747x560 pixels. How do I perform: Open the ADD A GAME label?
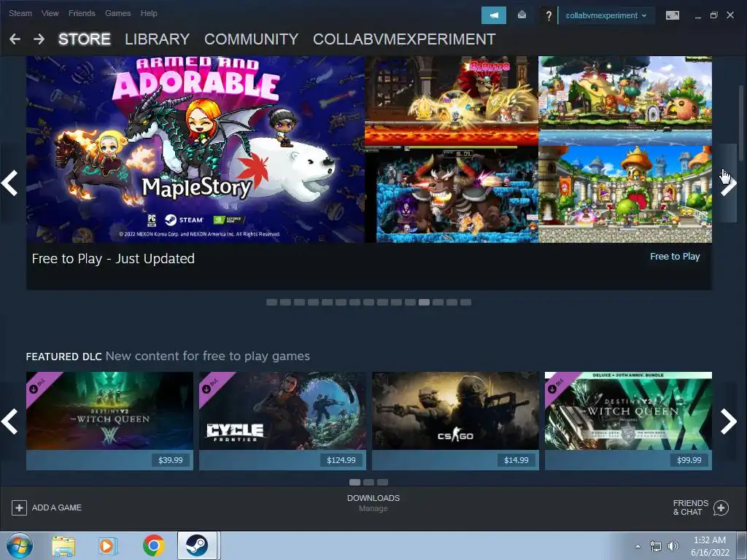click(x=57, y=507)
